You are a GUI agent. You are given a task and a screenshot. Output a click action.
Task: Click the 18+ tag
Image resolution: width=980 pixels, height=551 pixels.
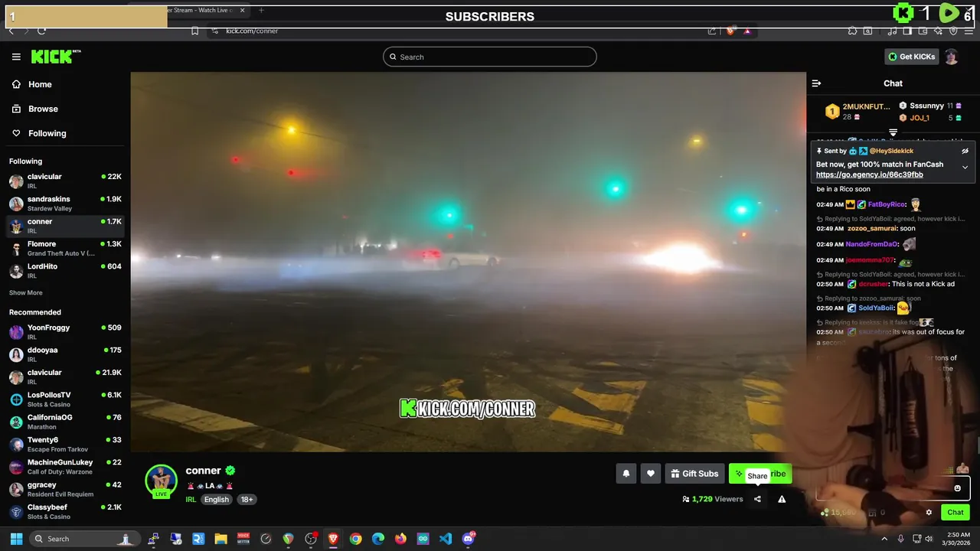tap(247, 499)
